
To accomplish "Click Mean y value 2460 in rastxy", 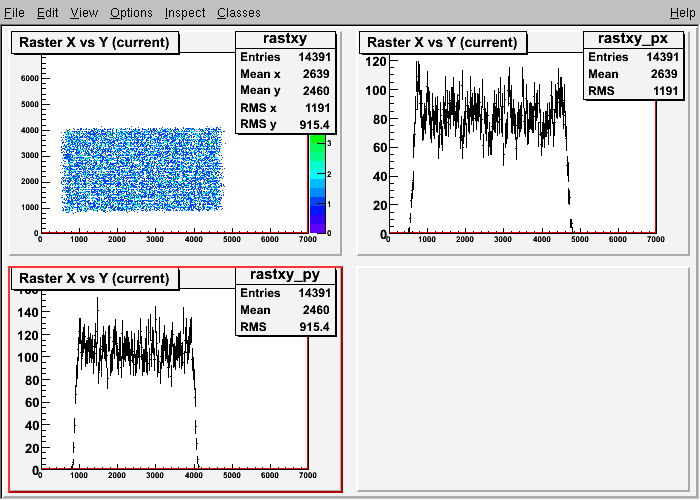I will (x=316, y=91).
